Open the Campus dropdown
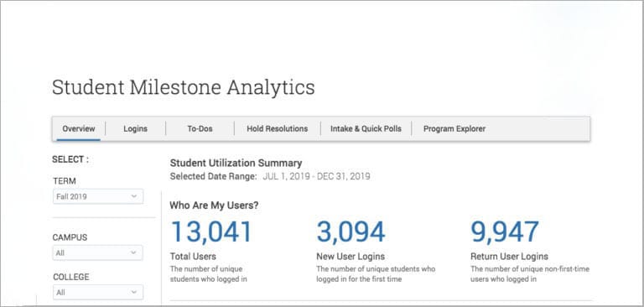 [98, 252]
